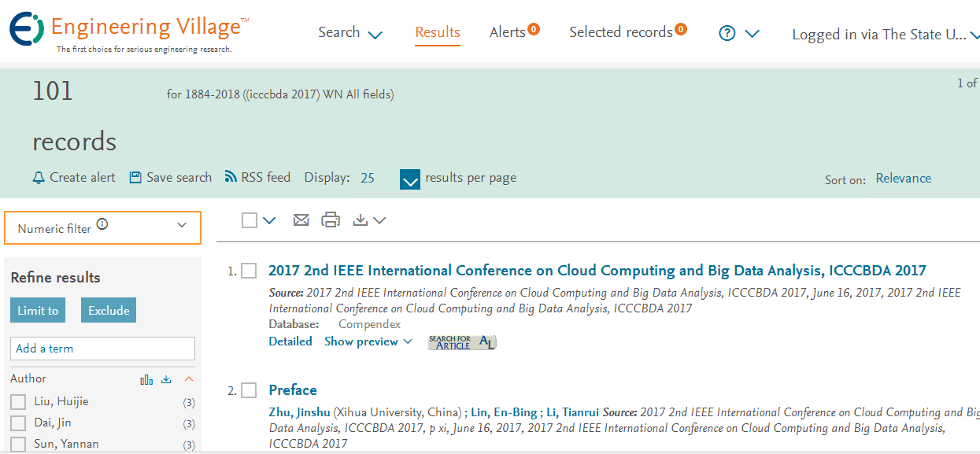Open the Selected records tab

tap(621, 32)
